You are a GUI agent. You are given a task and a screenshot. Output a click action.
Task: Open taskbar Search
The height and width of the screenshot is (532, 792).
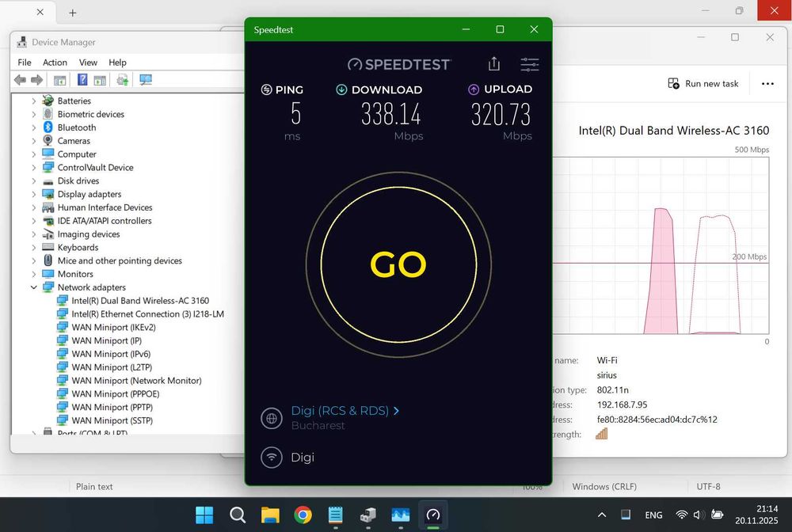(x=237, y=515)
